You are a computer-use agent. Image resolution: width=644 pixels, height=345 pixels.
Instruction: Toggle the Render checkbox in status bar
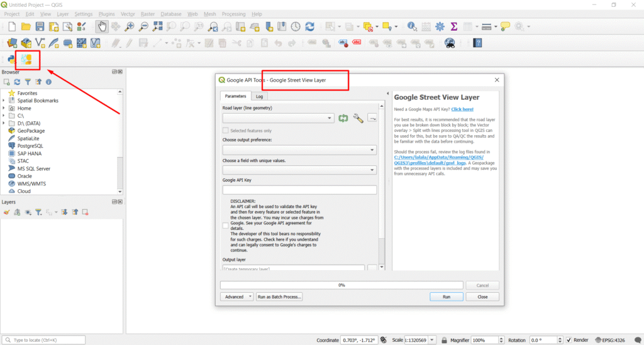[569, 340]
